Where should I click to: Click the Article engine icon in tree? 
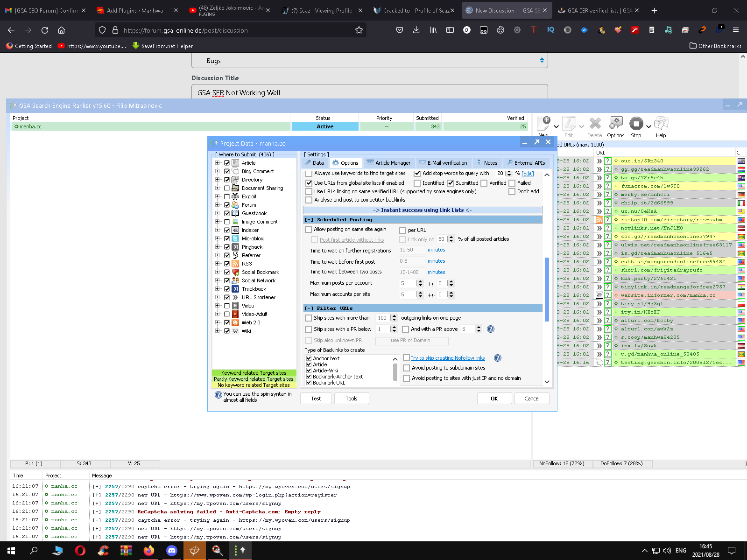[235, 163]
